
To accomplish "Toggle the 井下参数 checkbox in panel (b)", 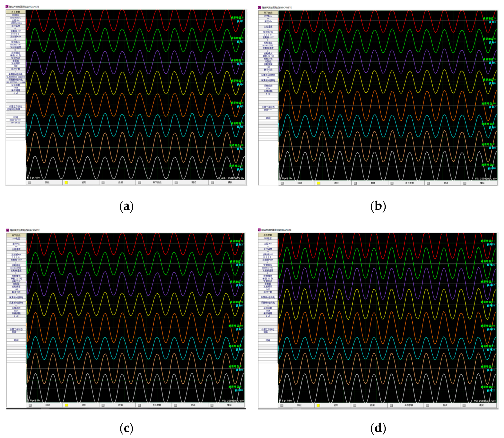I will pos(392,183).
